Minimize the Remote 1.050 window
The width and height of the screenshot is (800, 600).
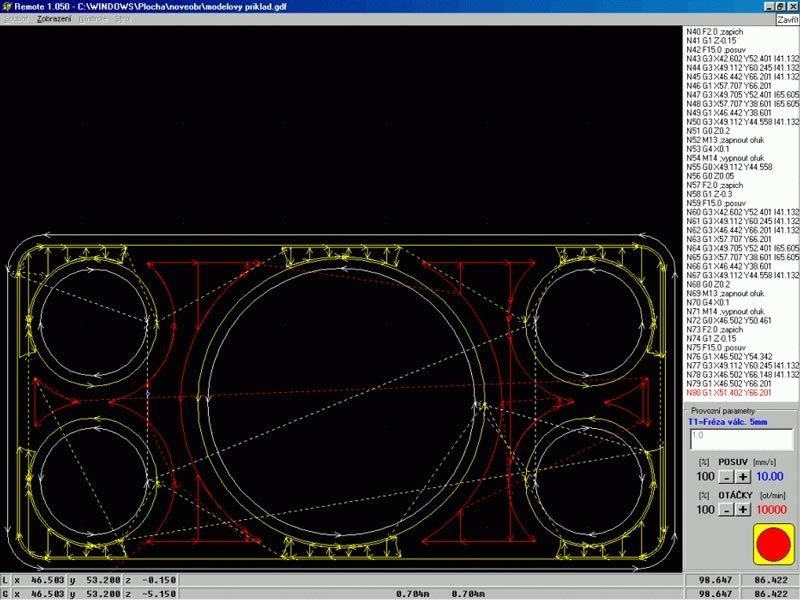(x=768, y=6)
